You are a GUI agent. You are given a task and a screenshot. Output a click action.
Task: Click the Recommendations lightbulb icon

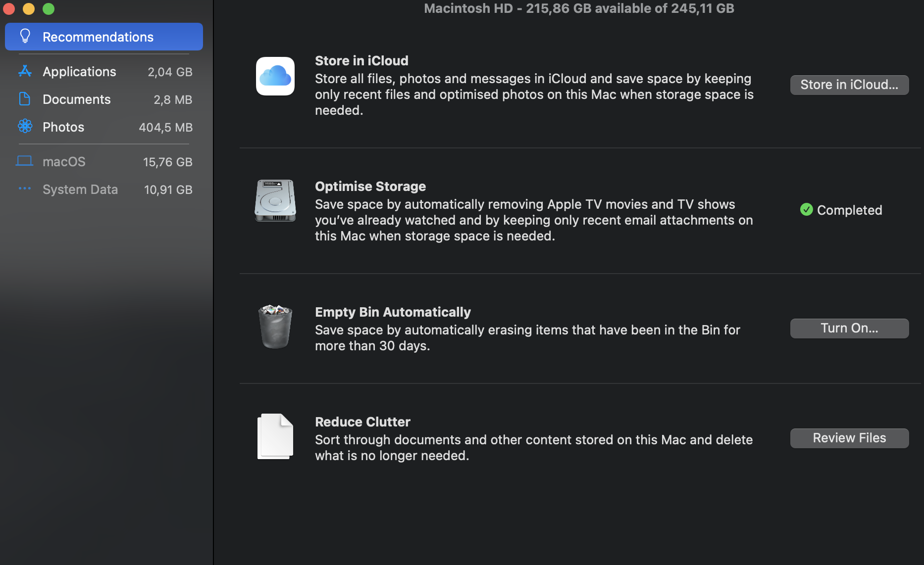(x=25, y=36)
